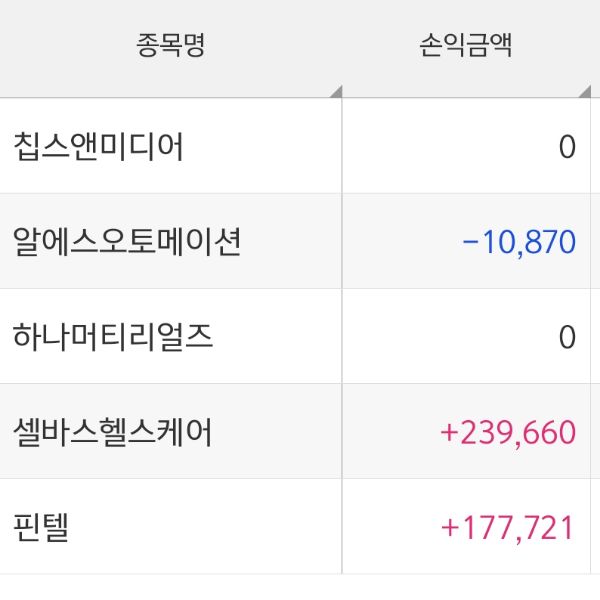Select the 하나머티리얼즈 stock name

pyautogui.click(x=112, y=337)
